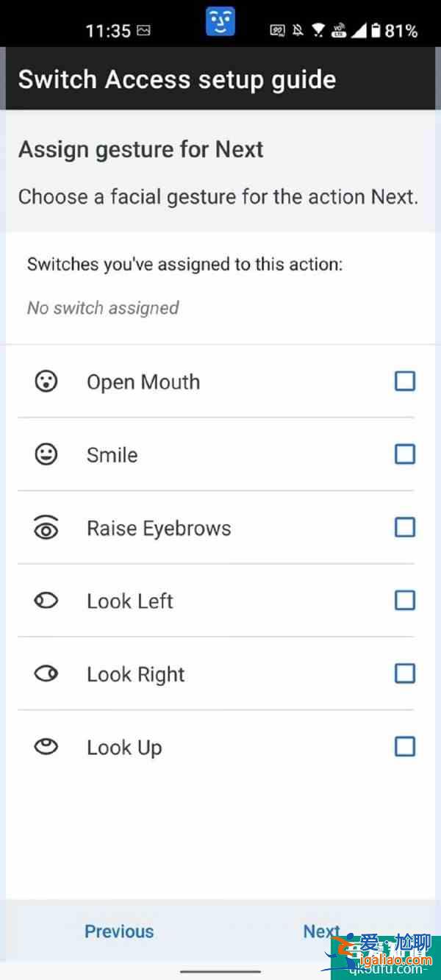
Task: Toggle the Look Right checkbox
Action: click(405, 673)
